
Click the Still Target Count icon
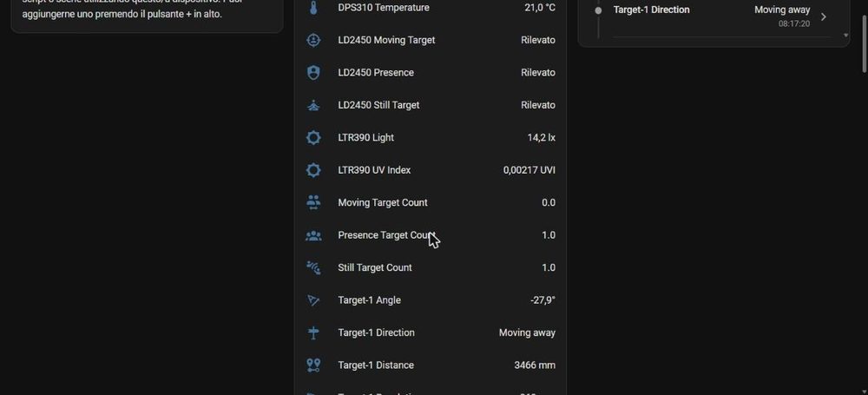point(313,267)
